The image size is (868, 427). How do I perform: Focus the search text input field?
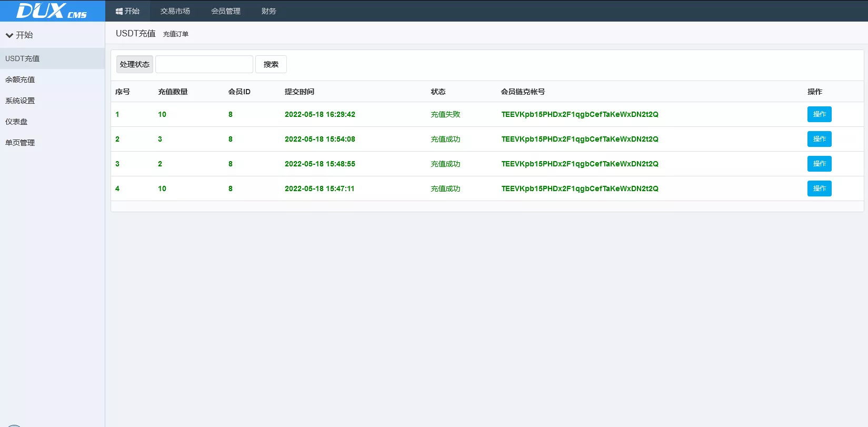point(204,64)
